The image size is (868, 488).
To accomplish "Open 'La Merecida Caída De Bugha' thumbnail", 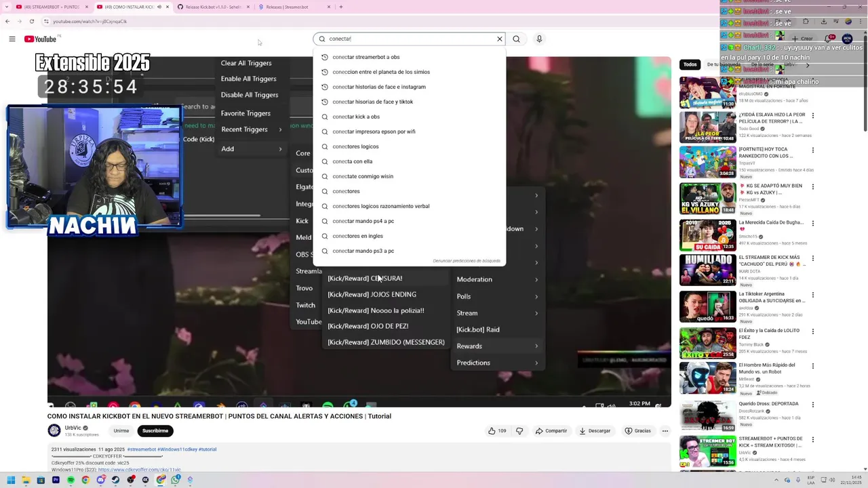I will 708,235.
